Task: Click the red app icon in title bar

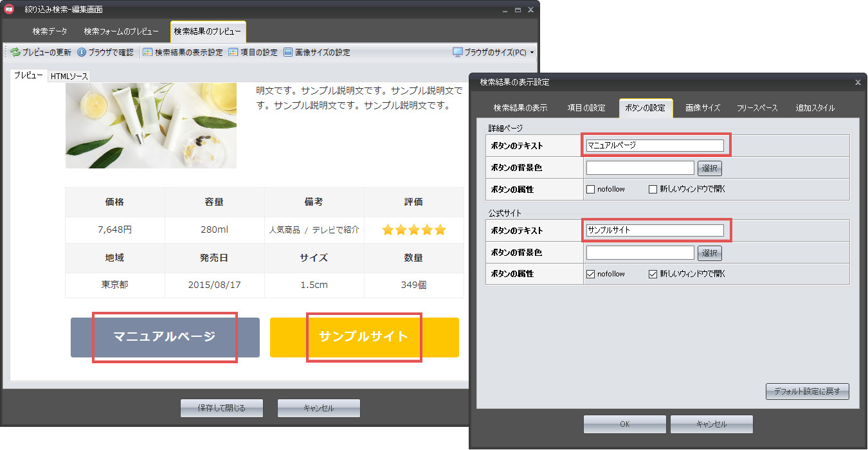Action: point(10,10)
